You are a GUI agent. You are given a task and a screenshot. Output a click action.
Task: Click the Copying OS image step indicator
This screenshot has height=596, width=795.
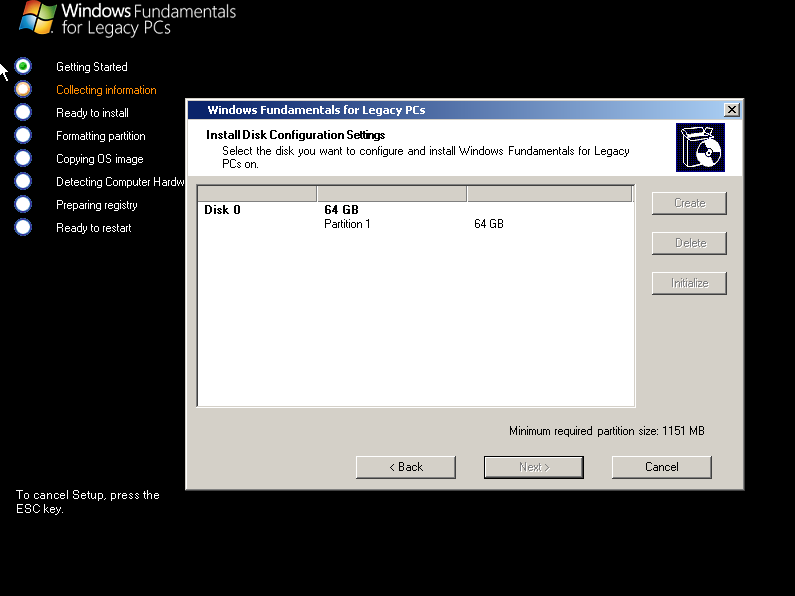coord(23,158)
